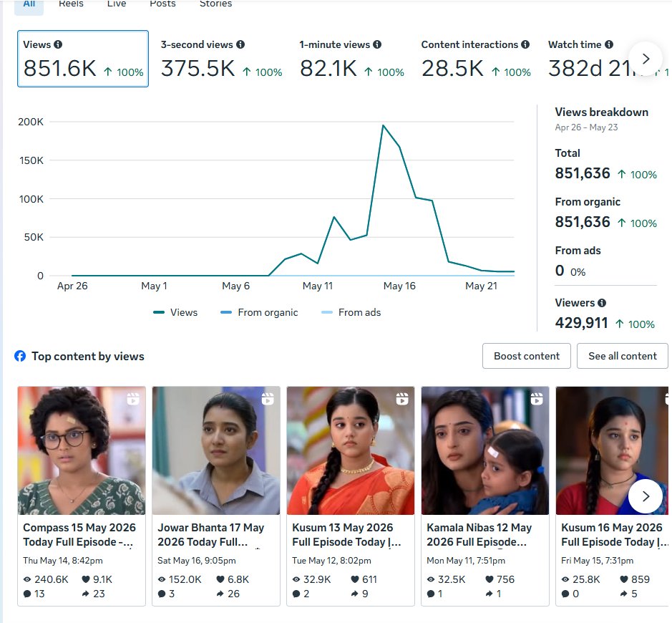The width and height of the screenshot is (672, 623).
Task: Click the Boost content button
Action: pos(527,356)
